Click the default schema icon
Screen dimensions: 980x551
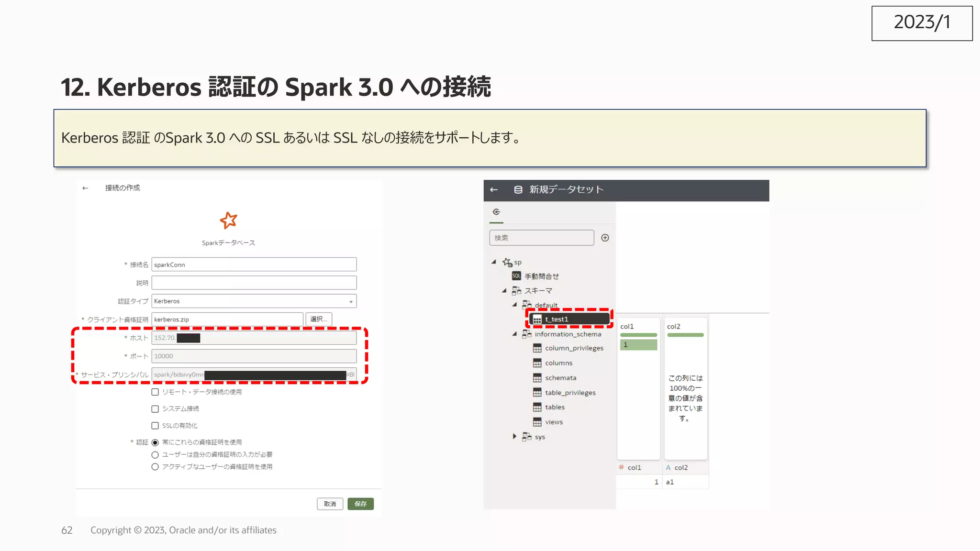pyautogui.click(x=527, y=305)
